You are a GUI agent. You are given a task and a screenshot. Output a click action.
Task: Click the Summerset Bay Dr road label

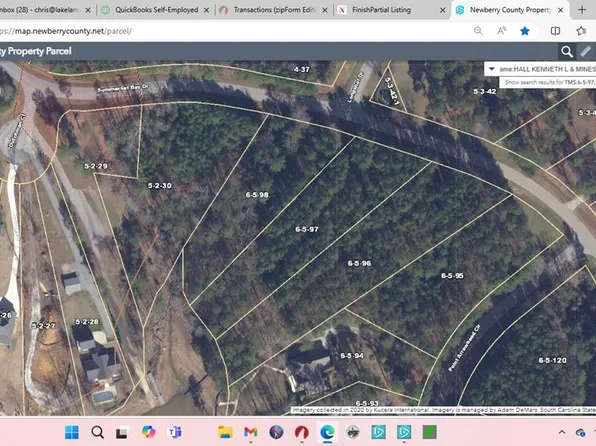coord(123,88)
